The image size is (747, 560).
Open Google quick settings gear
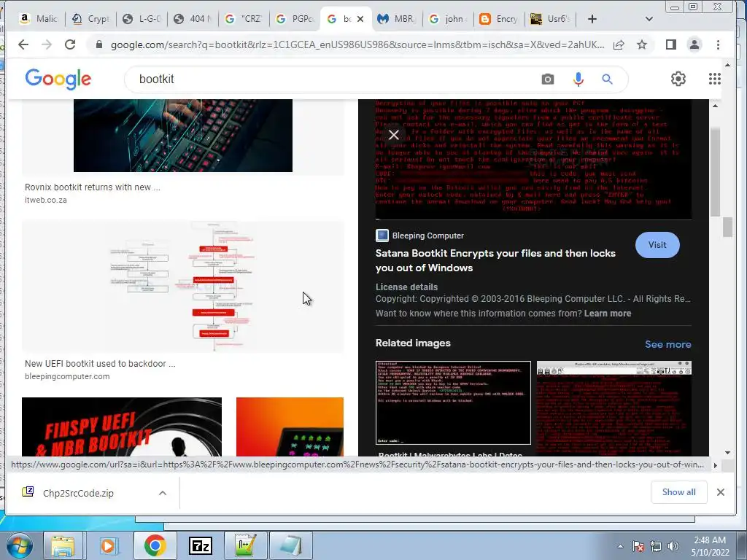click(678, 79)
